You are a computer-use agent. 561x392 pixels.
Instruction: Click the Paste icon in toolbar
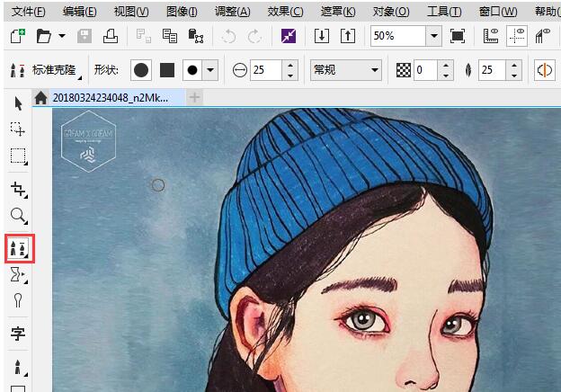click(x=196, y=36)
